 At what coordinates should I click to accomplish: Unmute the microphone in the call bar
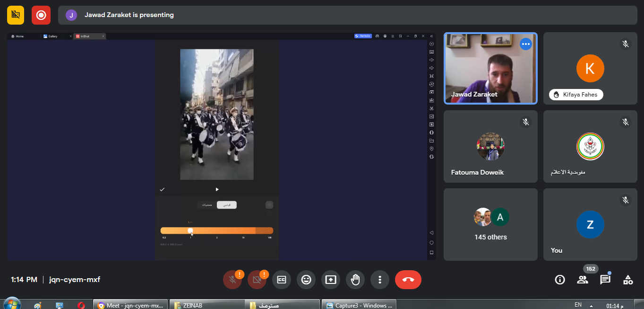coord(232,280)
